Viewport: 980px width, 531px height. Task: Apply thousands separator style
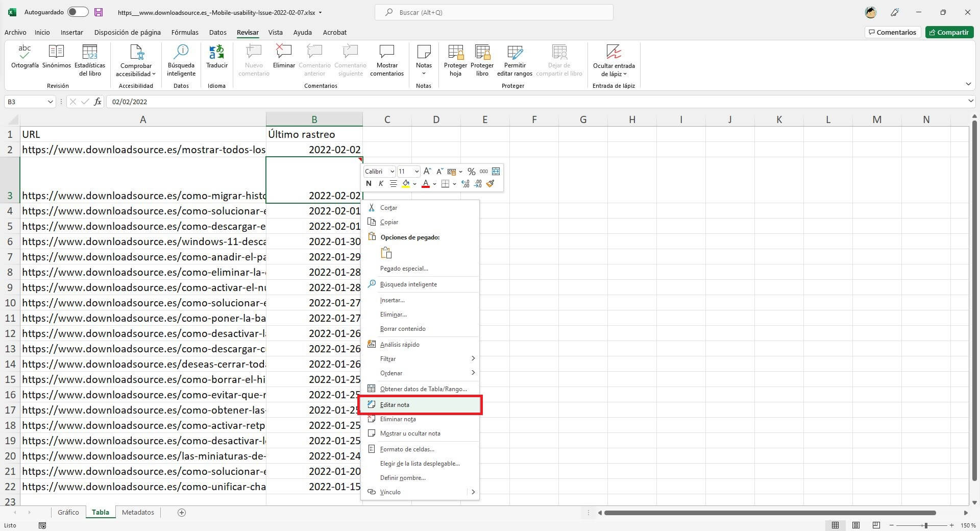pos(483,171)
